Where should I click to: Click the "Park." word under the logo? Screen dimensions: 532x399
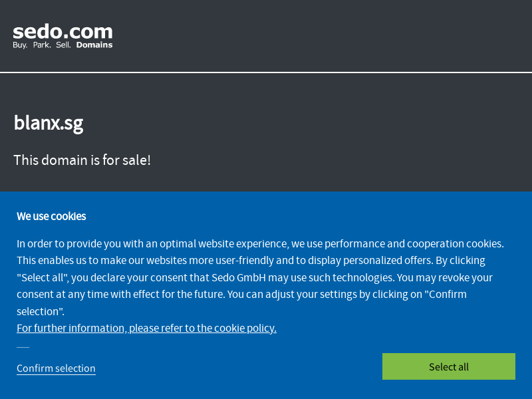[42, 45]
